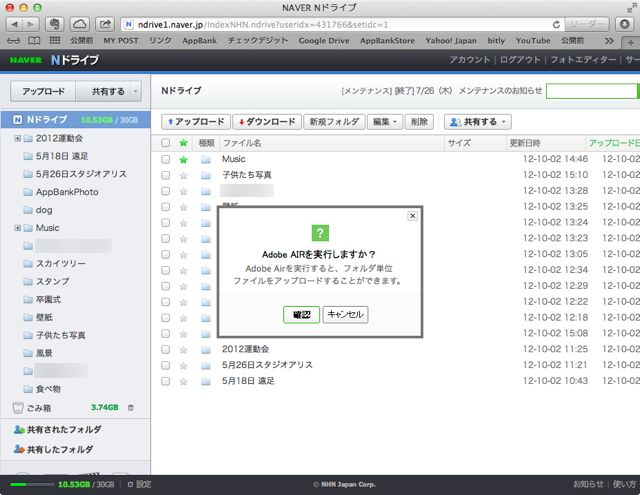Check the 子供たち写真 row checkbox
The image size is (640, 495).
tap(165, 175)
